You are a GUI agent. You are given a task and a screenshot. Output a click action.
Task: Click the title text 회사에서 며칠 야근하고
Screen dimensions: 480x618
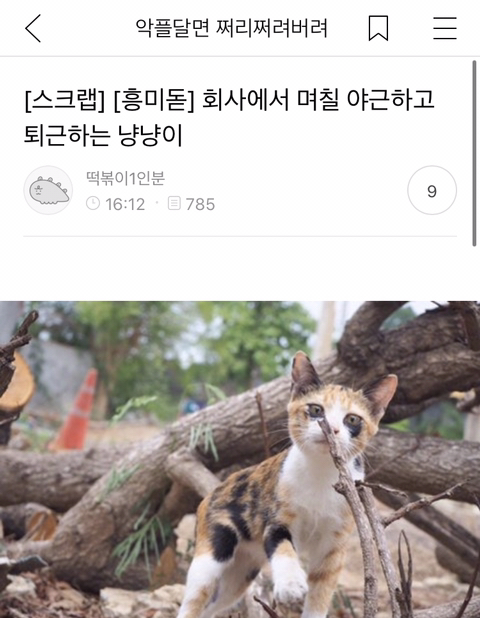click(x=318, y=100)
